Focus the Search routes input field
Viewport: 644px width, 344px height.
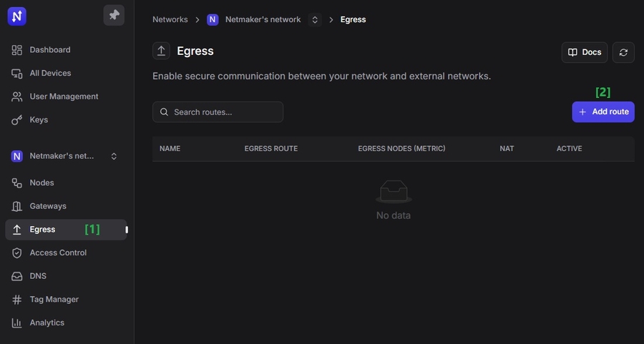[222, 112]
